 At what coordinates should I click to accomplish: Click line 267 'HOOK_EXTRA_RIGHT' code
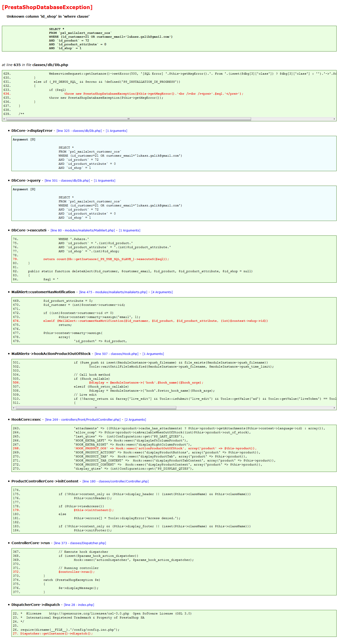[133, 445]
